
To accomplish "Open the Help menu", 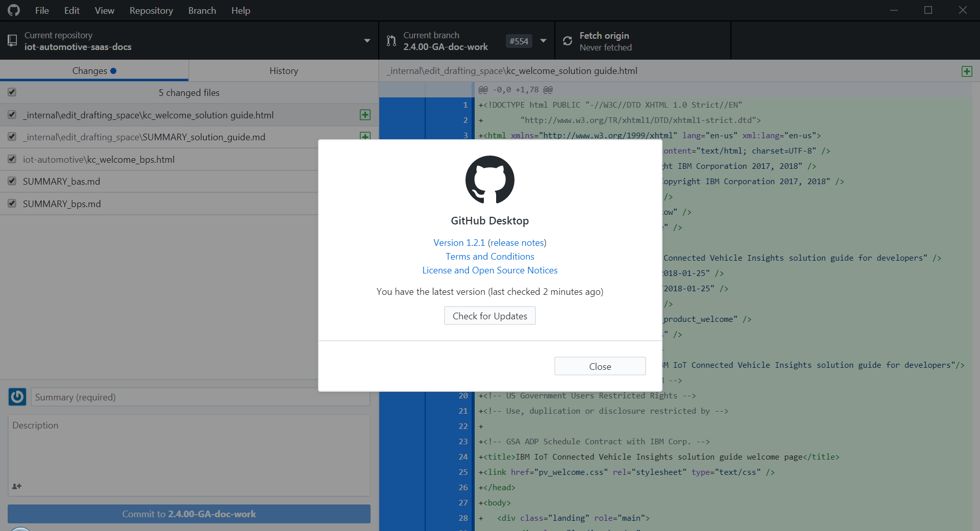I will tap(241, 10).
